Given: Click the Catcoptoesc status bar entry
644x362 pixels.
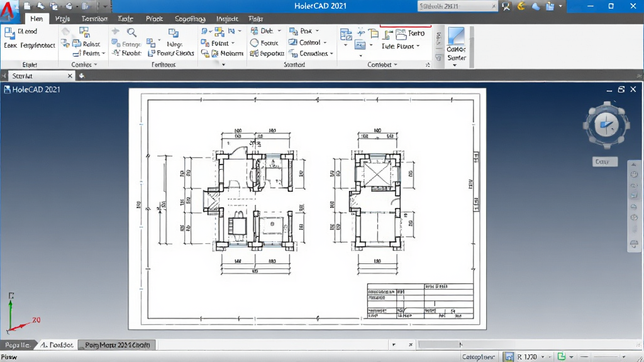Looking at the screenshot, I should click(x=478, y=357).
